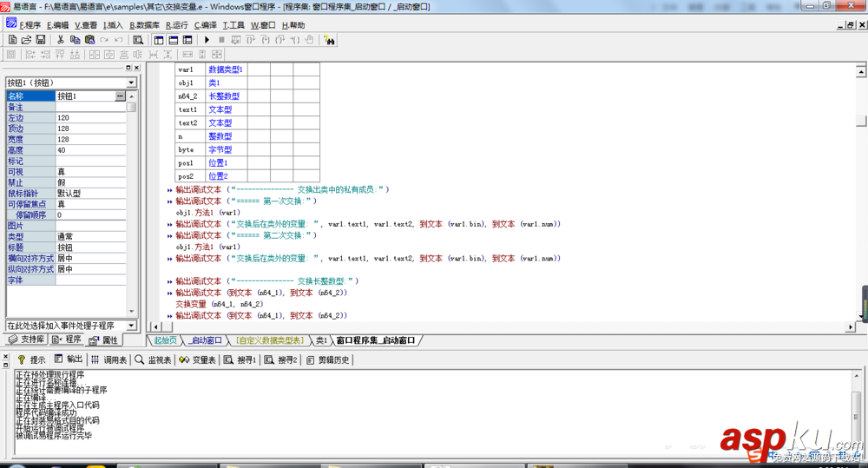
Task: Open the event handler subroutine dropdown
Action: (131, 325)
